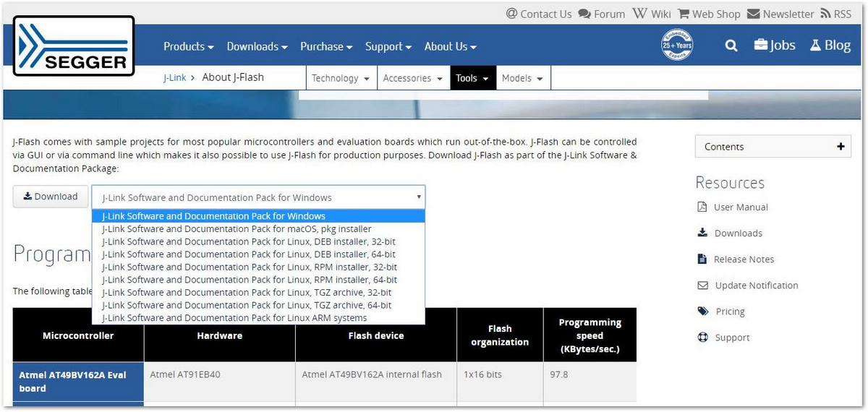Select the macOS pkg installer option
868x412 pixels.
258,228
